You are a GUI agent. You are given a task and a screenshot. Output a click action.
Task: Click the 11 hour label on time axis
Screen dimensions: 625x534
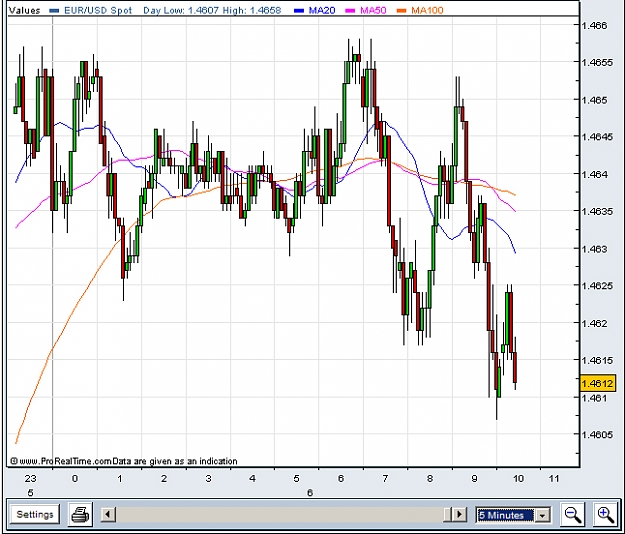click(x=554, y=478)
